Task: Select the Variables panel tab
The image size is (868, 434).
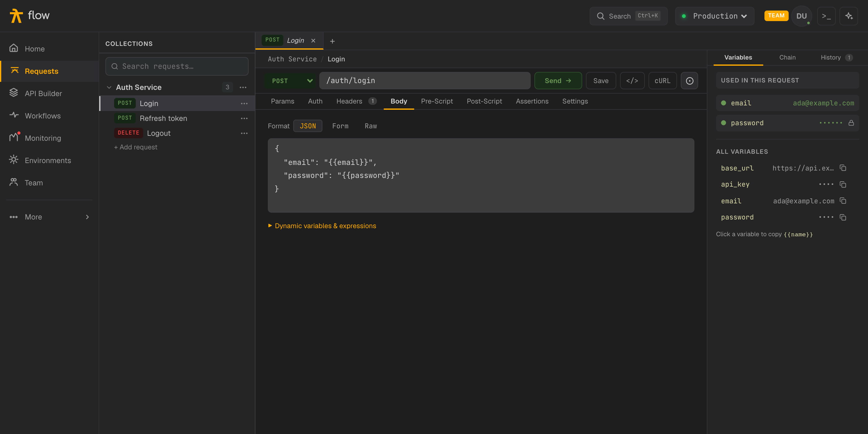Action: pos(738,58)
